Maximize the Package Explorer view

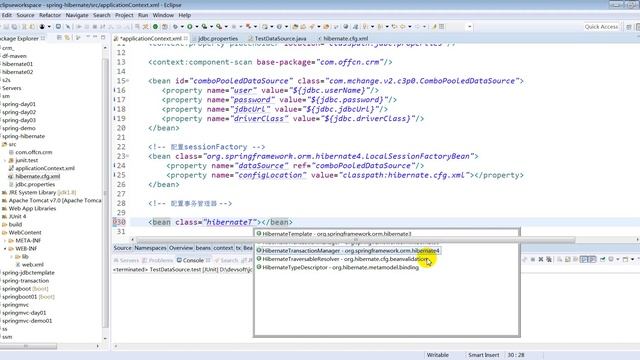pos(103,37)
